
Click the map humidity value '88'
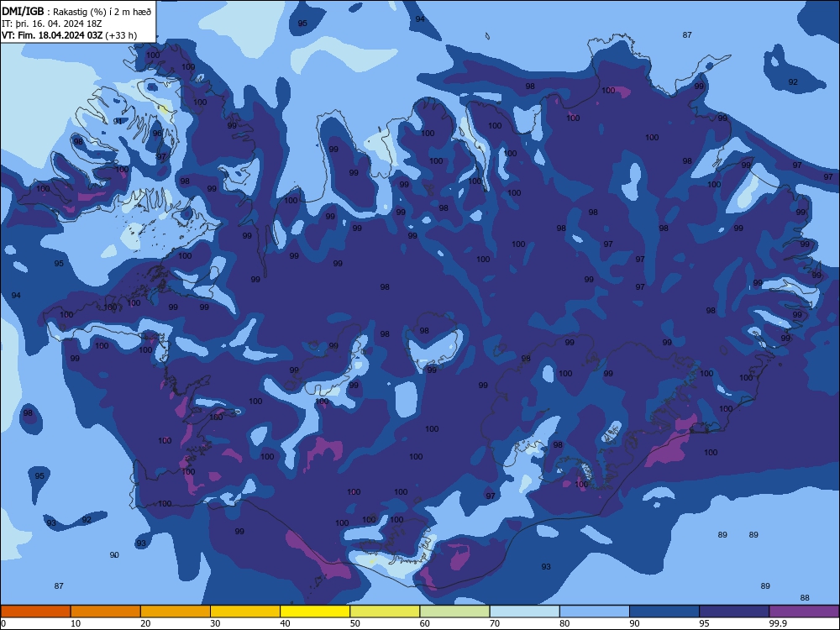tap(805, 598)
